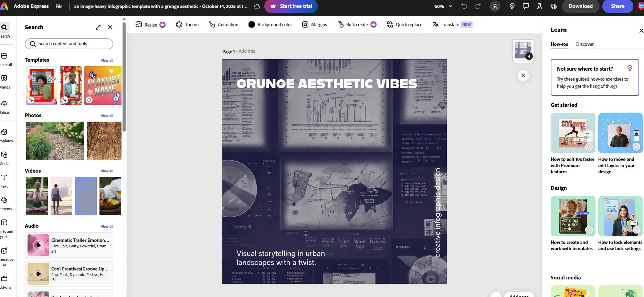Open the Charts and grids panel
The height and width of the screenshot is (297, 644).
pos(4,229)
